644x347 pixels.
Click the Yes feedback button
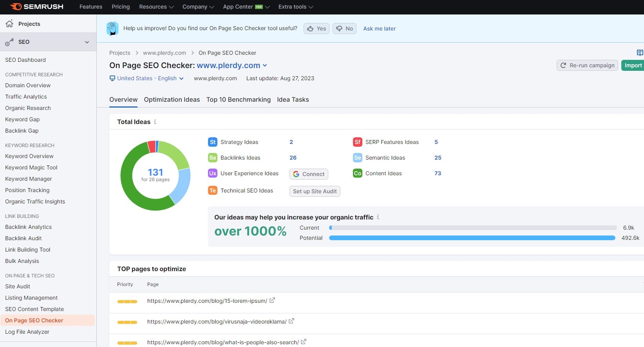pos(317,29)
